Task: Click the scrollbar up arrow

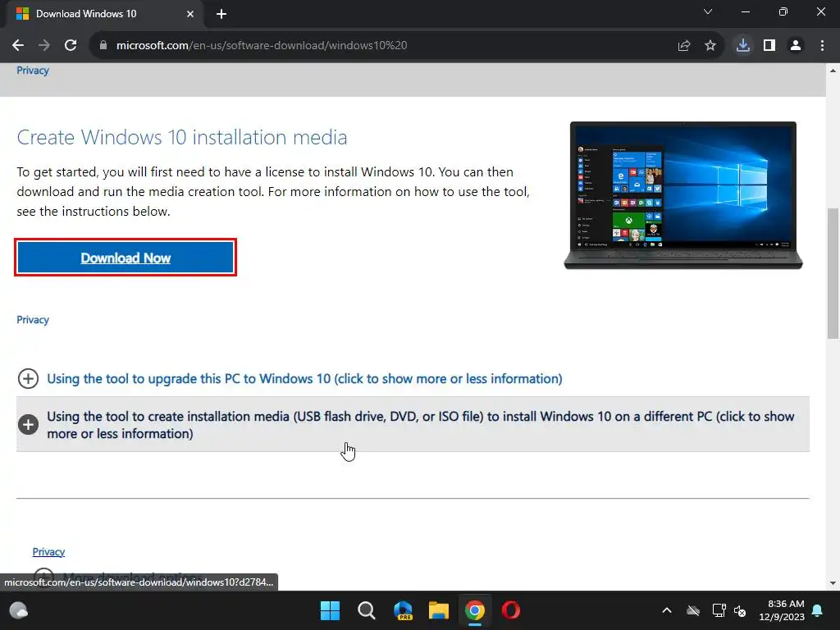Action: (833, 71)
